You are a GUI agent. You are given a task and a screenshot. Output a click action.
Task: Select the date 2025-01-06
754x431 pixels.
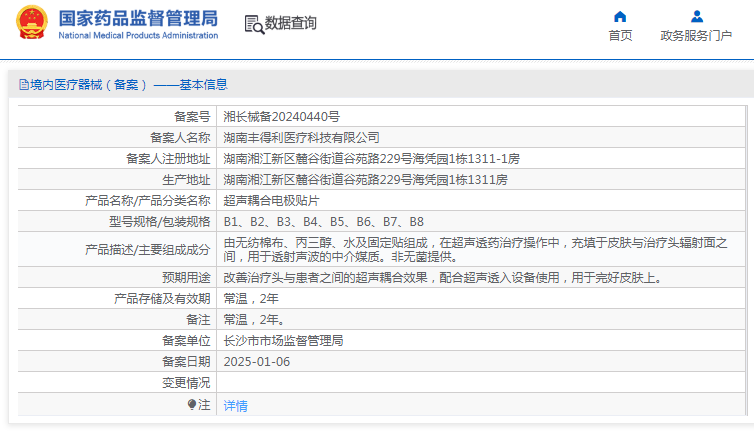pos(257,362)
